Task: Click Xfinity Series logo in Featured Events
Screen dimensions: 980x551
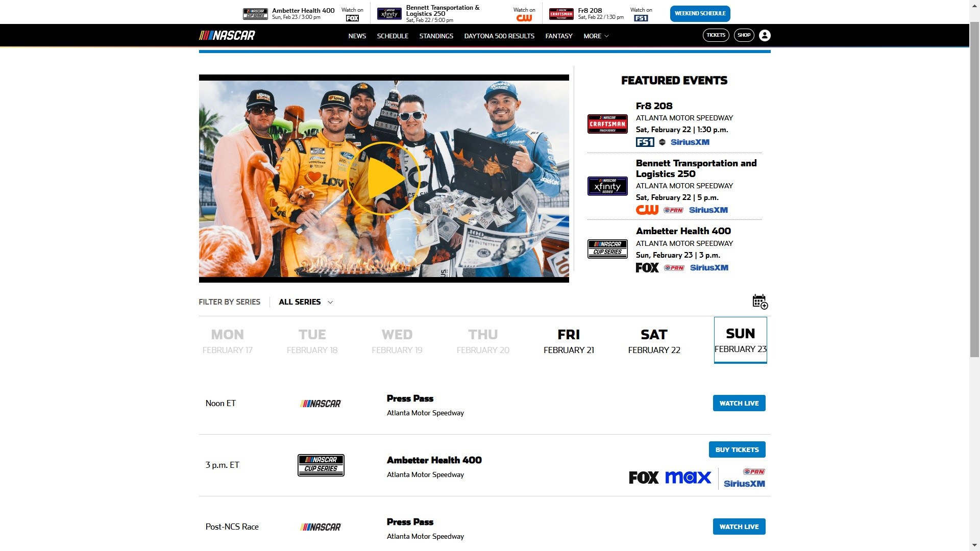Action: point(607,186)
